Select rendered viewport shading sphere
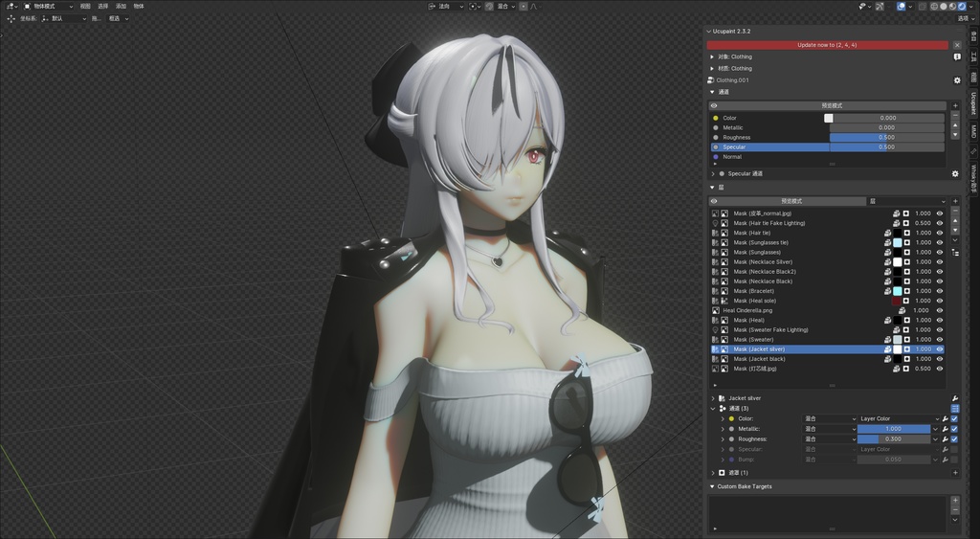Viewport: 980px width, 539px height. tap(962, 7)
